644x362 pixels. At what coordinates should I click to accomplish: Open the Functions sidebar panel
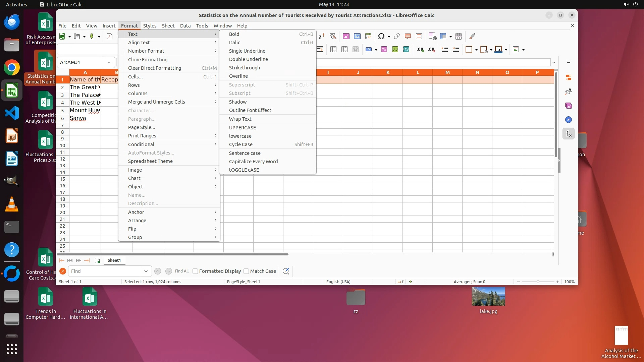(568, 134)
